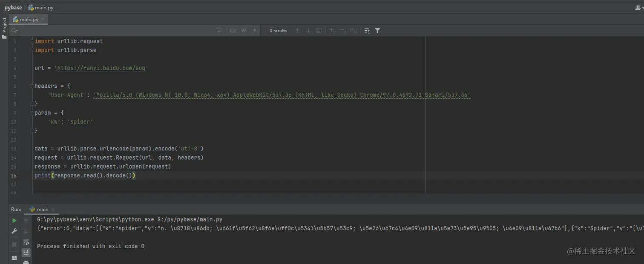Click fold end marker on line 11

pos(32,131)
